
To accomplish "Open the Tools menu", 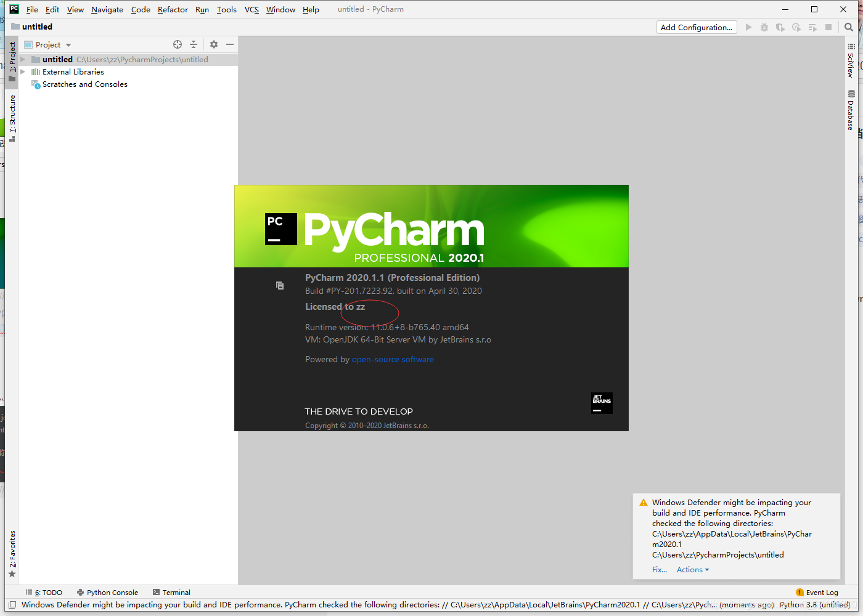I will (x=227, y=9).
